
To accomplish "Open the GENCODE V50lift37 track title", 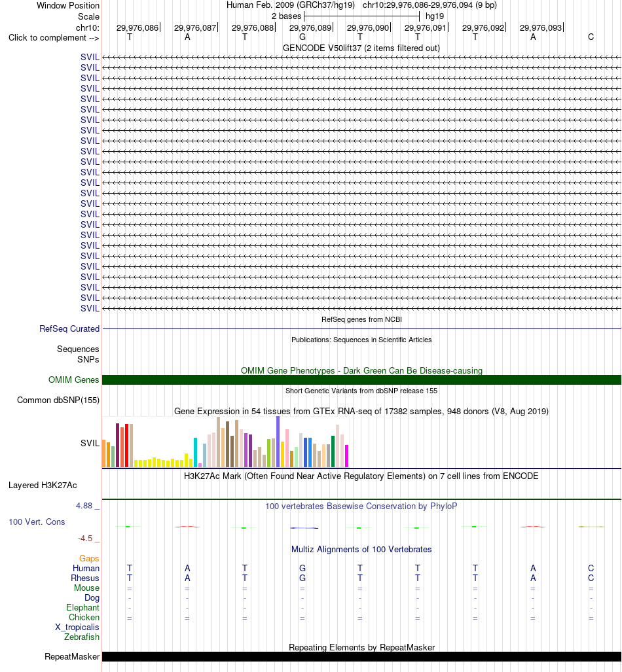I will coord(361,48).
